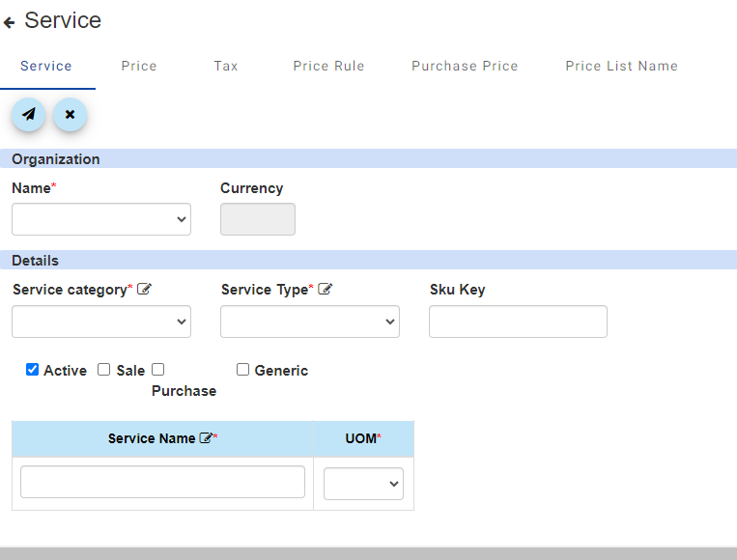This screenshot has width=737, height=560.
Task: Click the paper plane submit icon
Action: click(29, 115)
